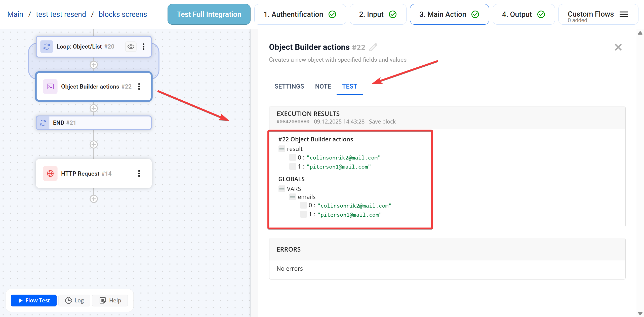The width and height of the screenshot is (644, 317).
Task: Collapse the emails tree node
Action: [x=293, y=197]
